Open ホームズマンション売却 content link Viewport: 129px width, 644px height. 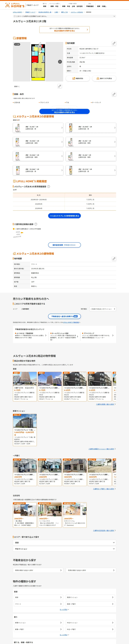(64, 336)
